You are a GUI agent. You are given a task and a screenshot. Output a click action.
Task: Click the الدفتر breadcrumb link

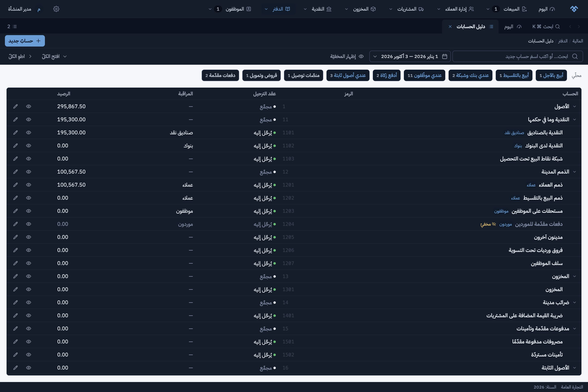coord(563,41)
